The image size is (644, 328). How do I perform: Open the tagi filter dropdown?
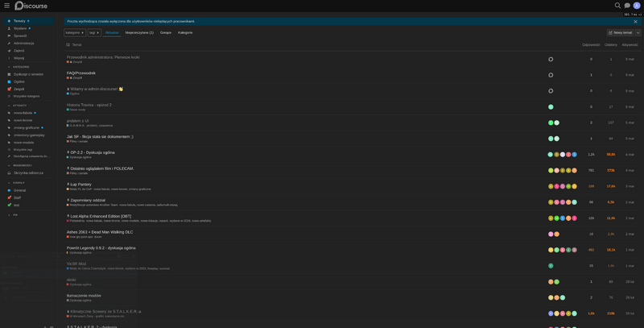(94, 33)
